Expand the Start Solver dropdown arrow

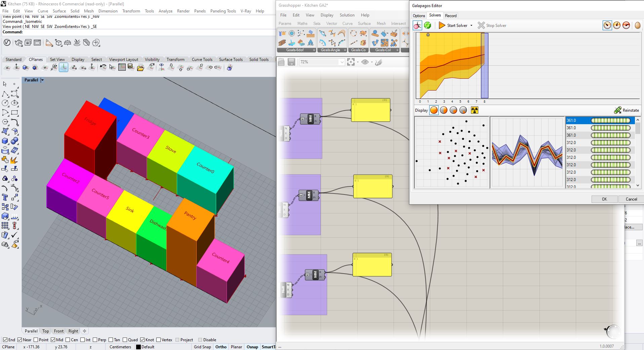tap(471, 26)
